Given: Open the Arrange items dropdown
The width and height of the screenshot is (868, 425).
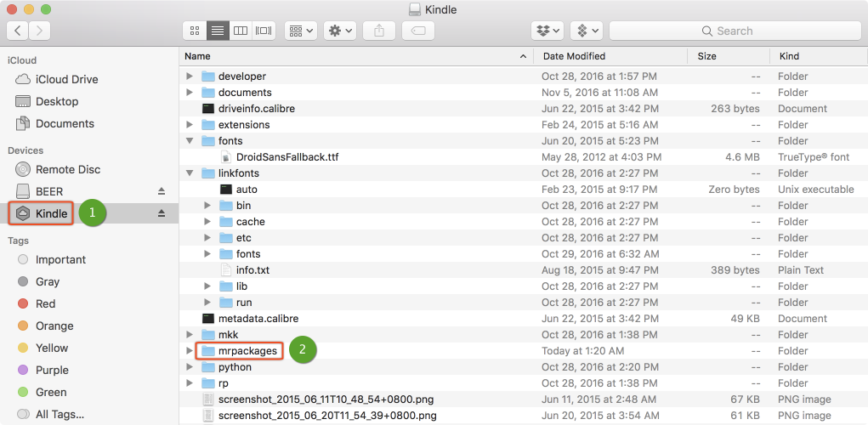Looking at the screenshot, I should [x=301, y=31].
